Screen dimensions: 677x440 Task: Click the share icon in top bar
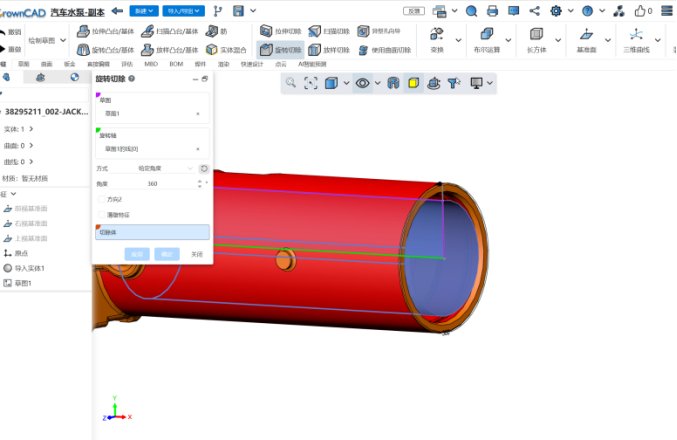coord(535,11)
